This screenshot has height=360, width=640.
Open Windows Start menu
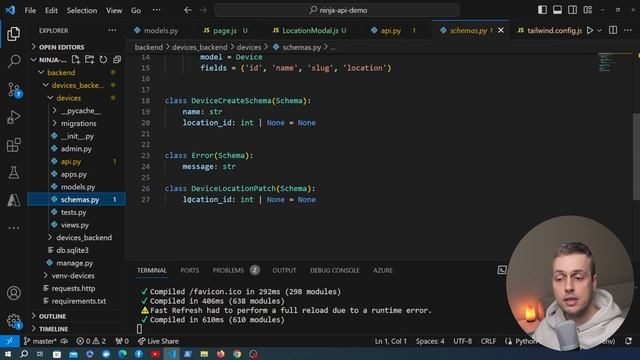8,354
